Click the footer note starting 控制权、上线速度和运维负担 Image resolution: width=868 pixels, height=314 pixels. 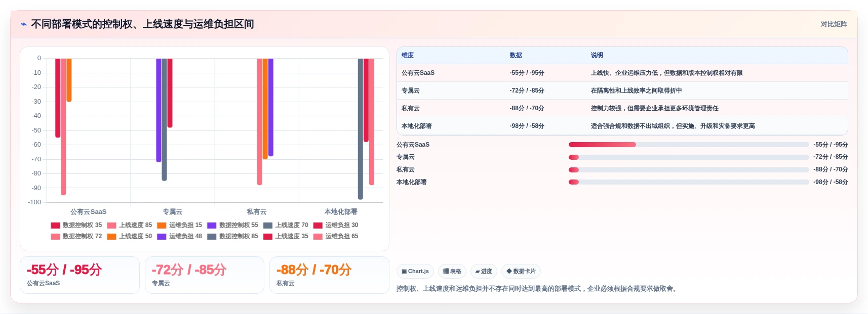537,289
